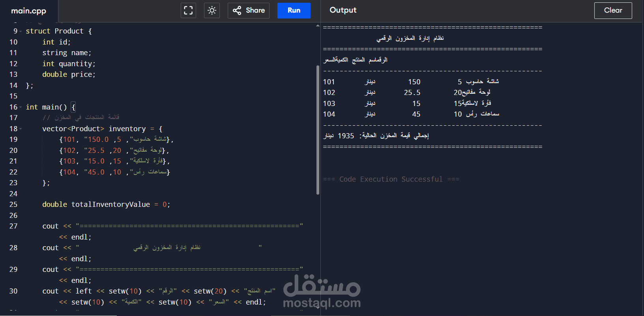
Task: Click the code line containing {101,
Action: [116, 139]
